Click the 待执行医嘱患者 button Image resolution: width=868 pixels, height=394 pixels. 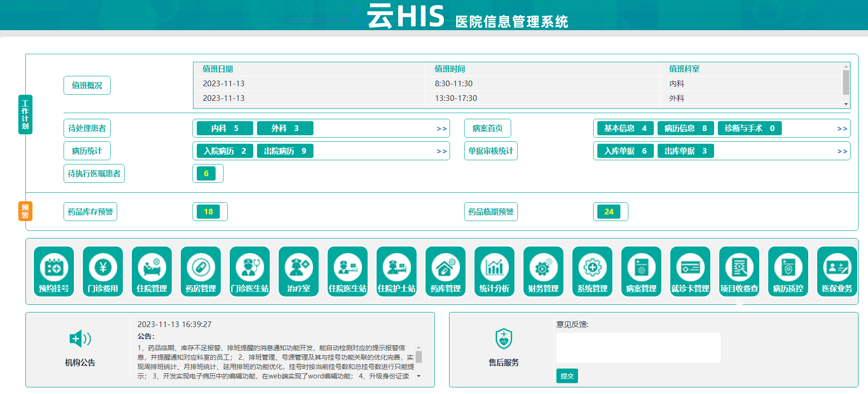(x=94, y=173)
